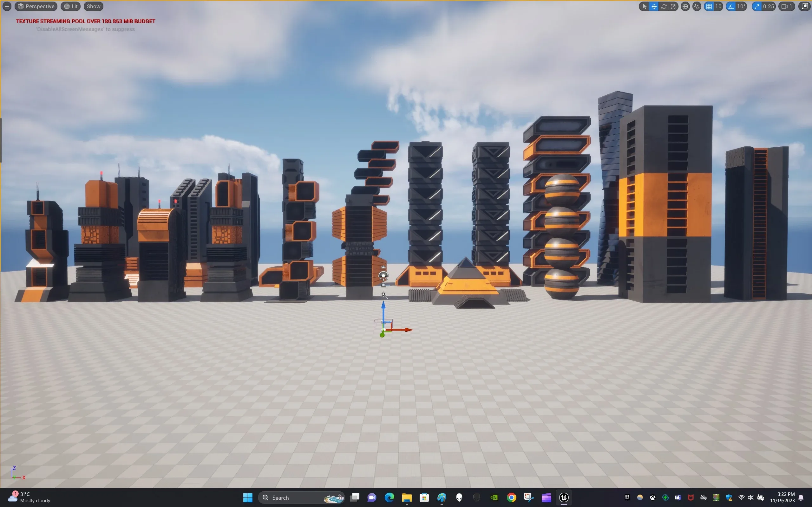Image resolution: width=812 pixels, height=507 pixels.
Task: Open the Lit view mode menu
Action: click(x=71, y=6)
